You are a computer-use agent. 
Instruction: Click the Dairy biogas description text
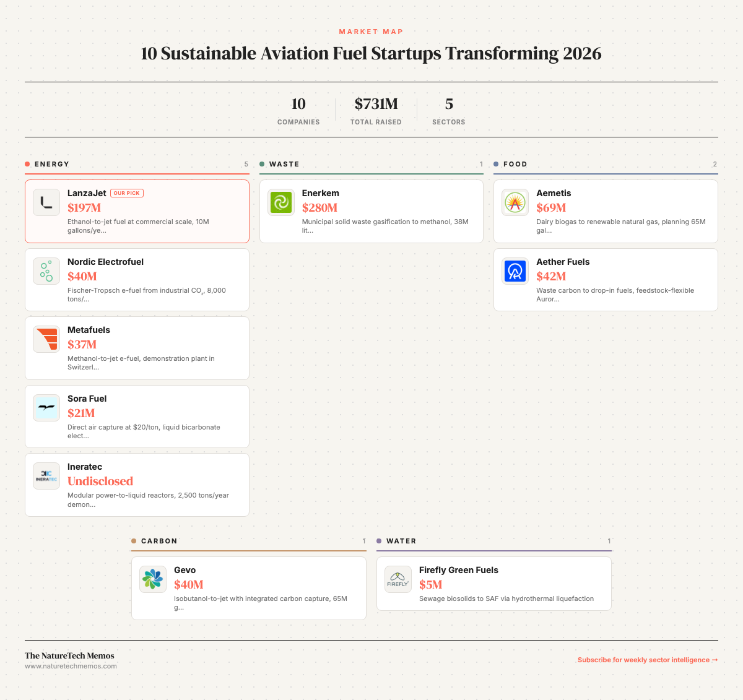[621, 226]
